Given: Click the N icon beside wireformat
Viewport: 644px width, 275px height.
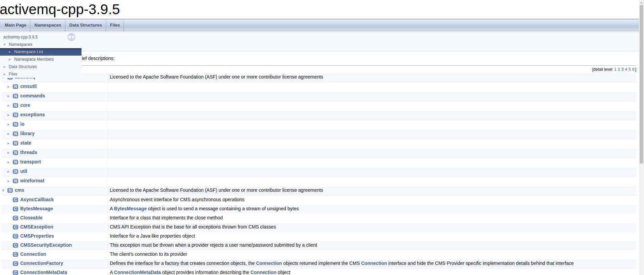Looking at the screenshot, I should (15, 181).
